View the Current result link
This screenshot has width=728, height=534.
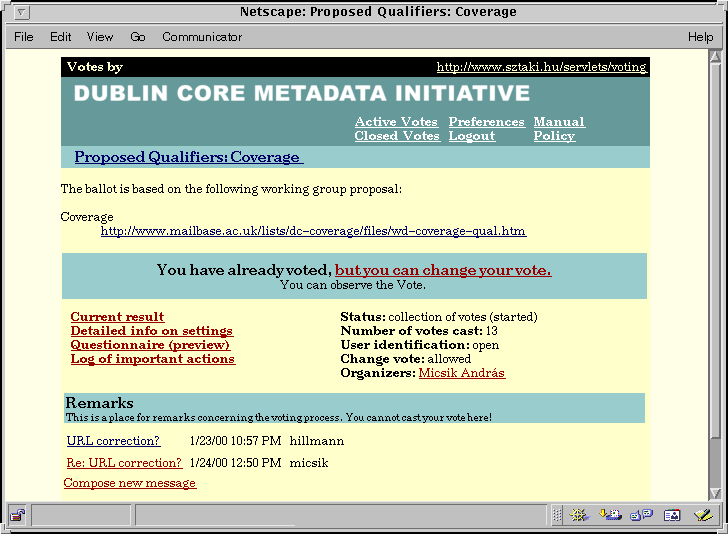pyautogui.click(x=117, y=317)
